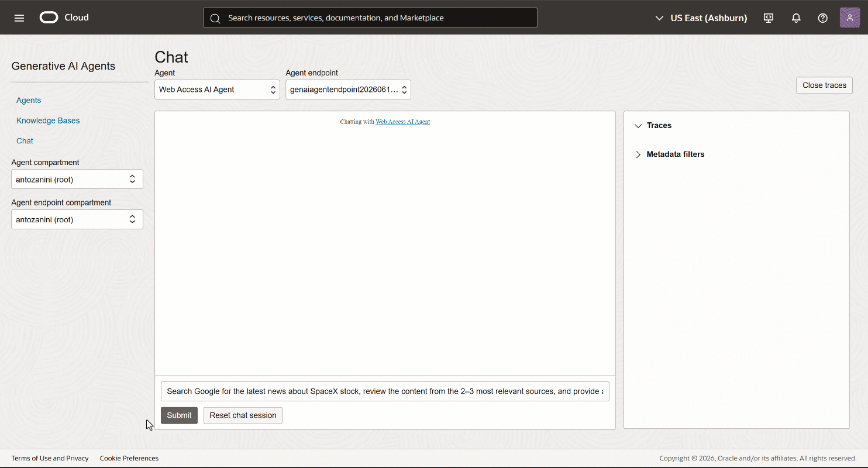Image resolution: width=868 pixels, height=468 pixels.
Task: Open the help question mark icon
Action: click(x=822, y=18)
